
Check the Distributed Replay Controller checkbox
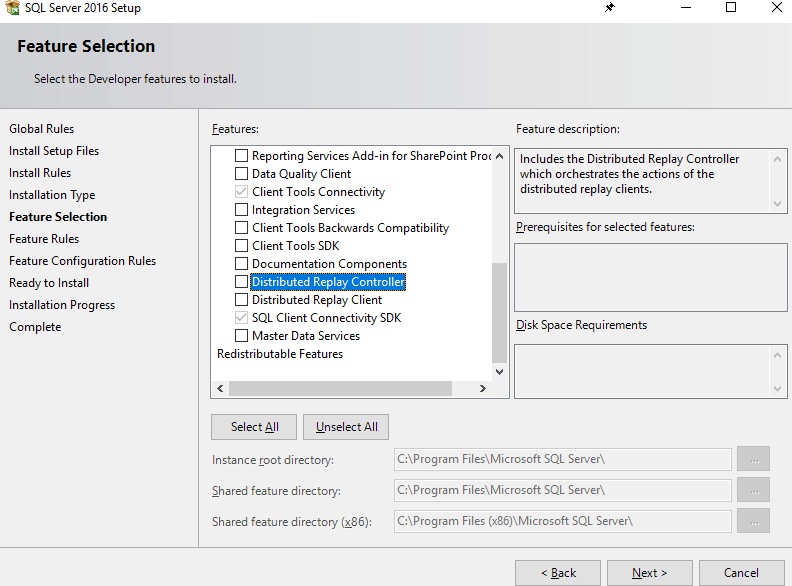(241, 281)
